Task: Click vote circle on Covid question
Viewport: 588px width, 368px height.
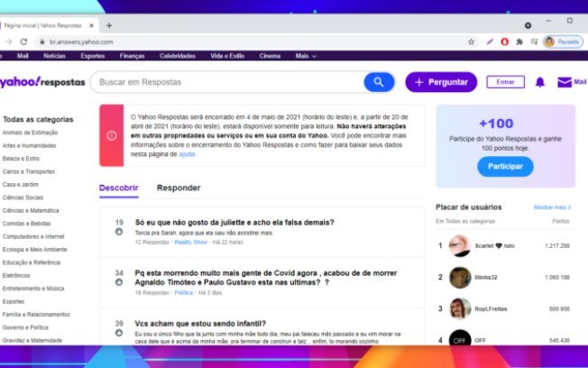Action: [x=119, y=282]
